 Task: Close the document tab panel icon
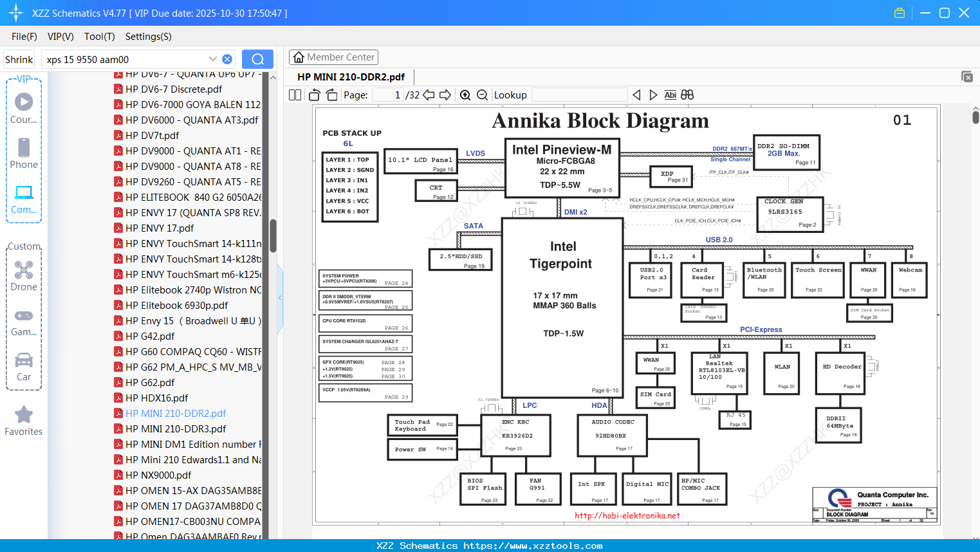pyautogui.click(x=967, y=77)
